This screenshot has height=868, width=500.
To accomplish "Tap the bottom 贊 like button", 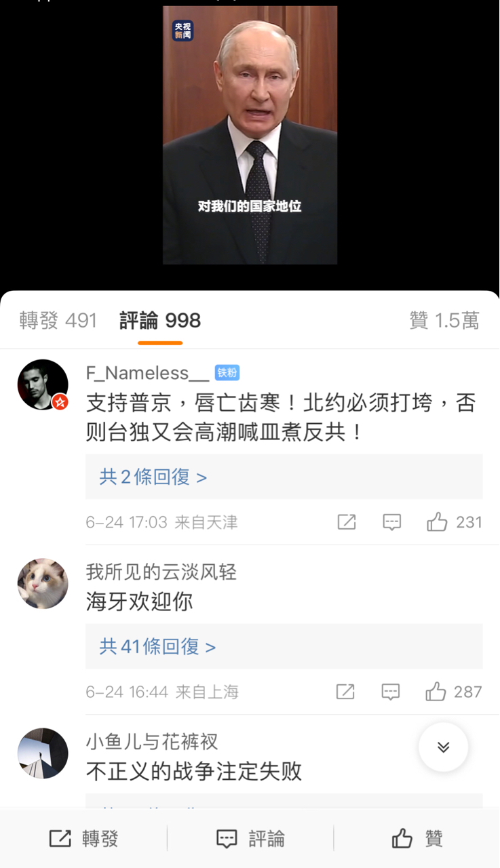I will coord(417,839).
